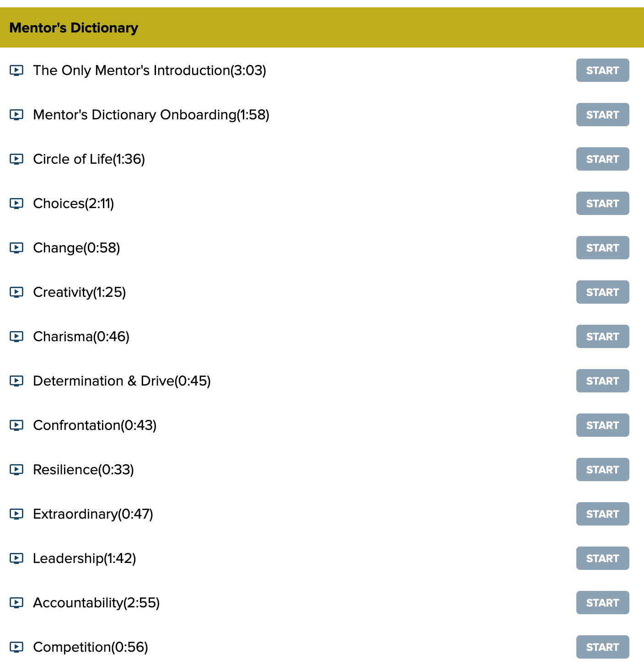644x665 pixels.
Task: Start the Determination & Drive video
Action: [x=602, y=381]
